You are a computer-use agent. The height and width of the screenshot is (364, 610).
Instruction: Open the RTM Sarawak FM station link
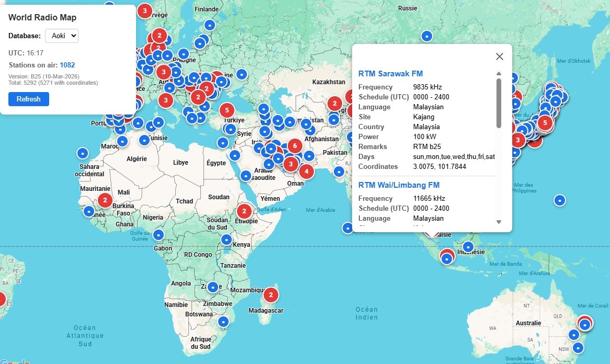[x=390, y=74]
